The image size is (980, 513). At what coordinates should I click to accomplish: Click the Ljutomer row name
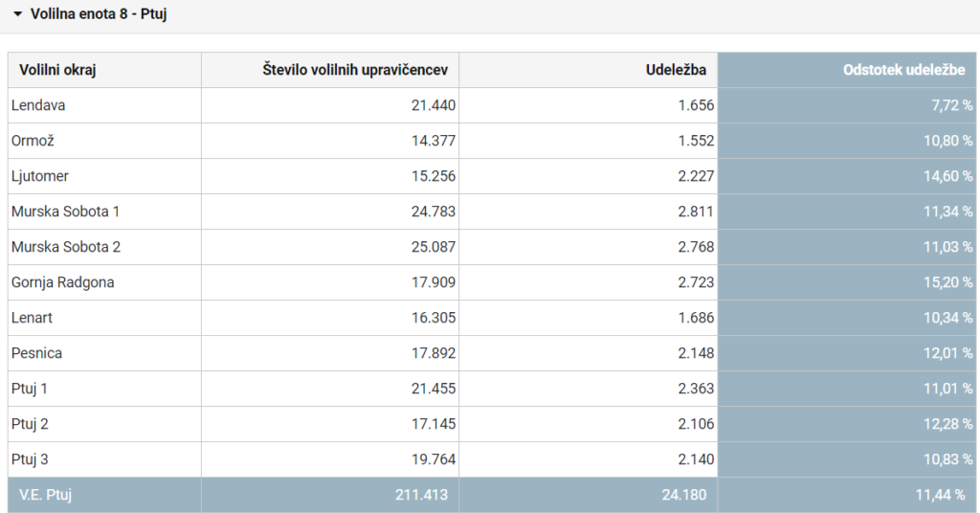(x=40, y=176)
